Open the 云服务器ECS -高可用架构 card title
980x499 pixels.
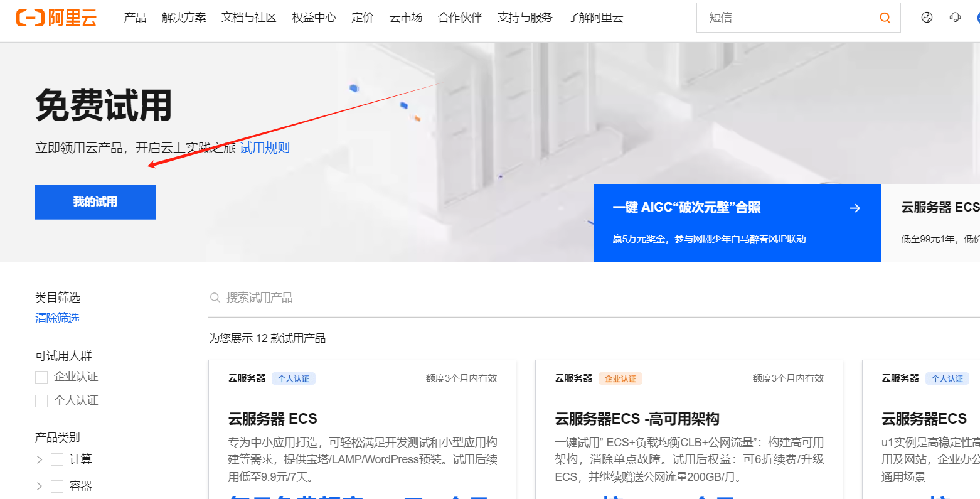pyautogui.click(x=637, y=419)
